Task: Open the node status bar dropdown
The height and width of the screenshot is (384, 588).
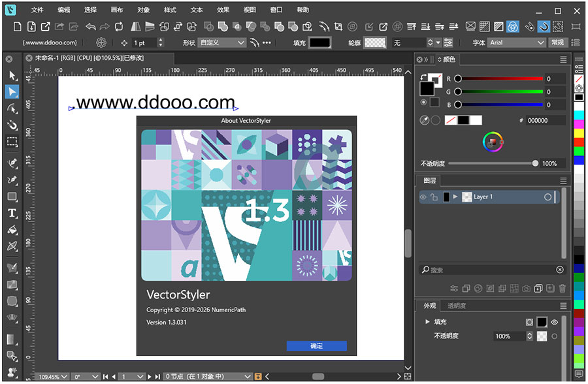Action: 208,377
